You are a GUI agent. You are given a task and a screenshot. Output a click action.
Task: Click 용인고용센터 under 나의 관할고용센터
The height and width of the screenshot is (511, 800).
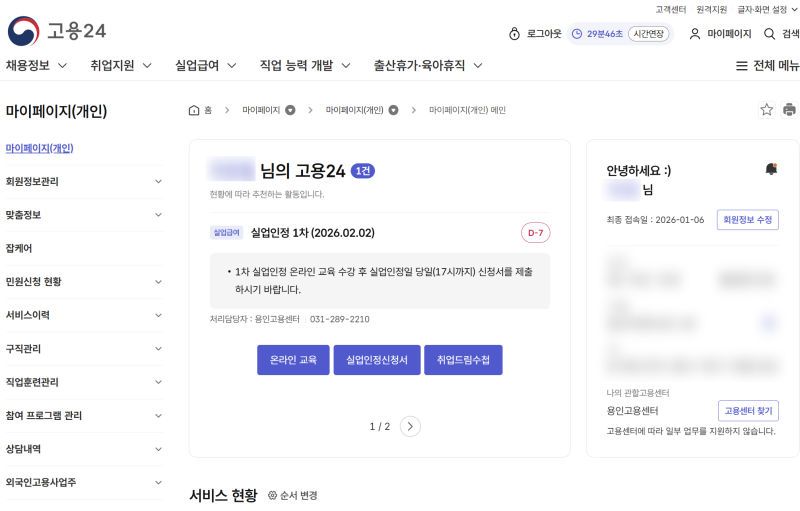(632, 411)
